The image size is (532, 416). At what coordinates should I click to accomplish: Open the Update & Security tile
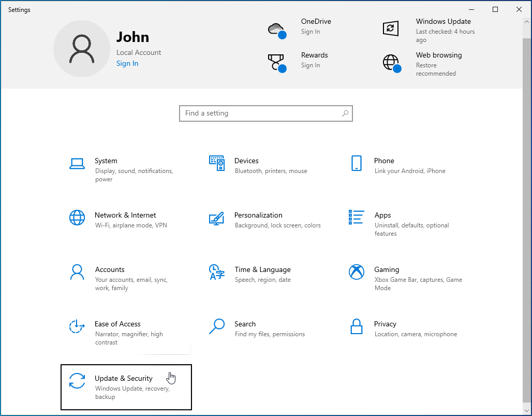coord(126,387)
